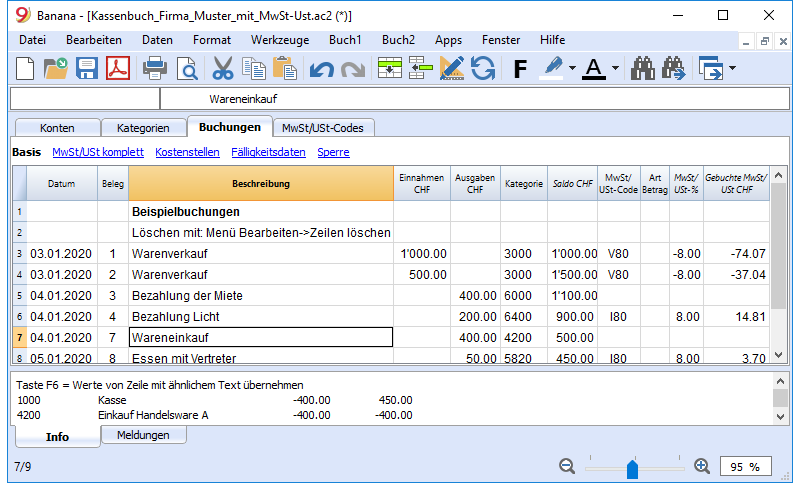Open dropdown next to the window export icon
800x490 pixels.
tap(733, 68)
